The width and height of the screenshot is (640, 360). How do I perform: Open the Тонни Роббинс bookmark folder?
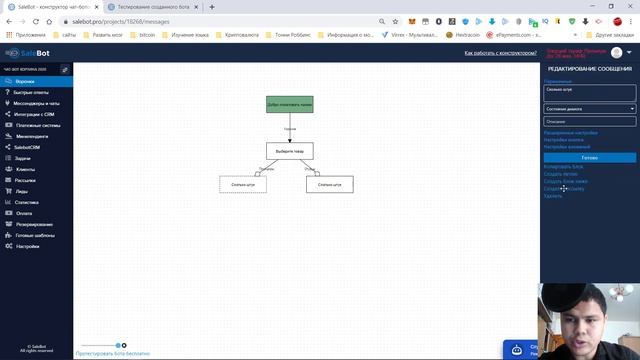[288, 35]
